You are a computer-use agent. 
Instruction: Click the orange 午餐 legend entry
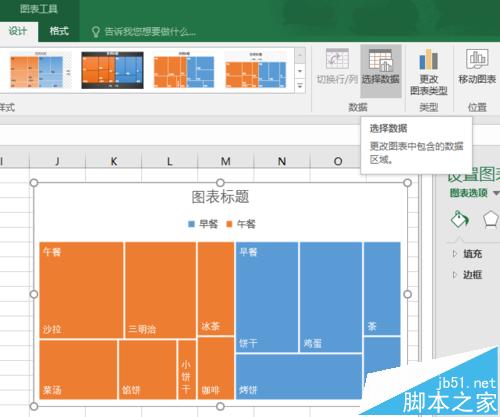tap(241, 224)
